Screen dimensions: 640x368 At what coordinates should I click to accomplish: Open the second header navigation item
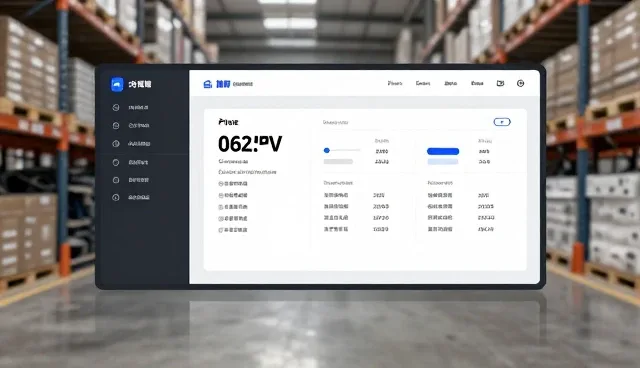(423, 83)
